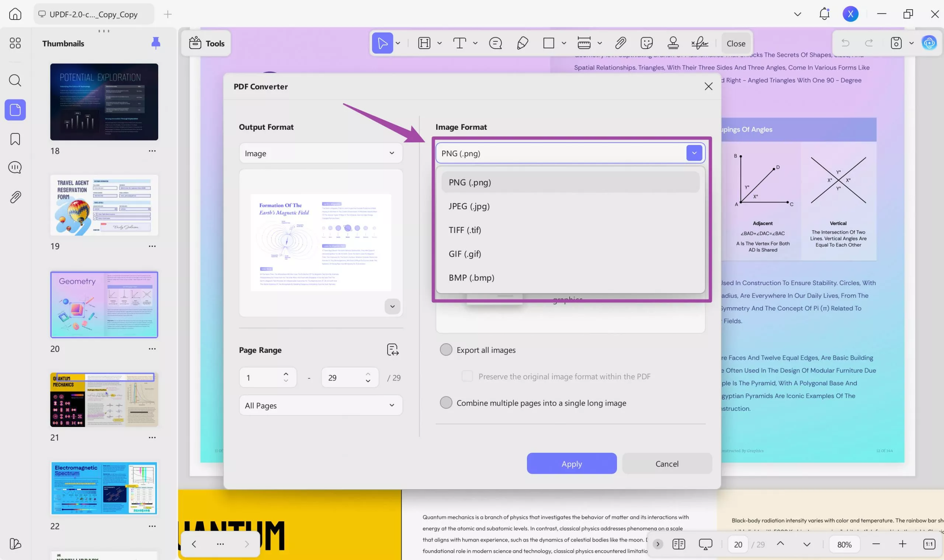Viewport: 944px width, 560px height.
Task: Open the All Pages range dropdown
Action: (320, 405)
